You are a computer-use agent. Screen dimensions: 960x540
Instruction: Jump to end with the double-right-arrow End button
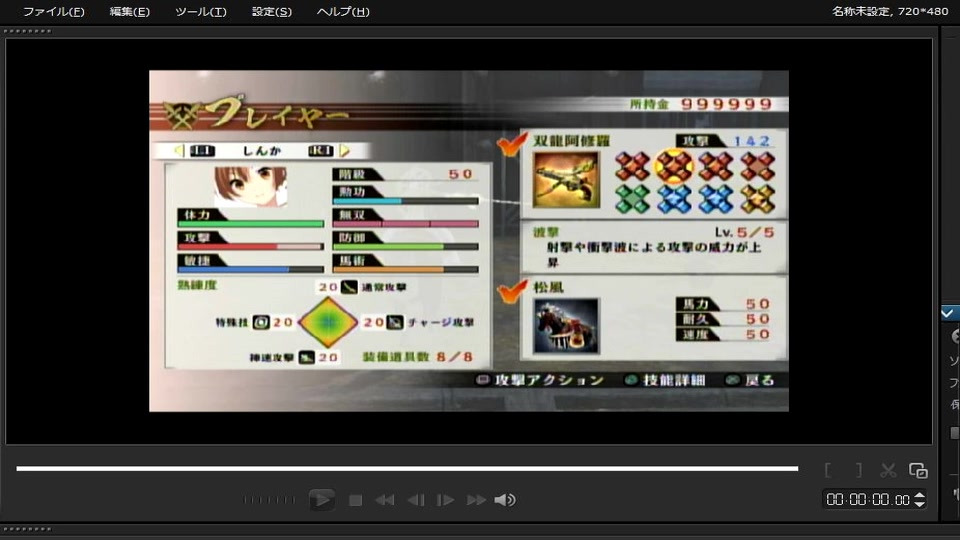tap(476, 500)
